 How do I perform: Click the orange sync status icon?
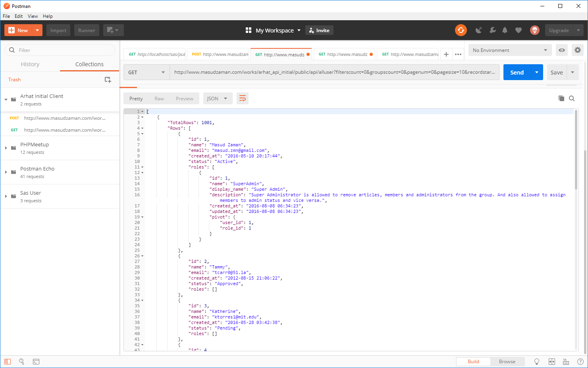tap(461, 31)
